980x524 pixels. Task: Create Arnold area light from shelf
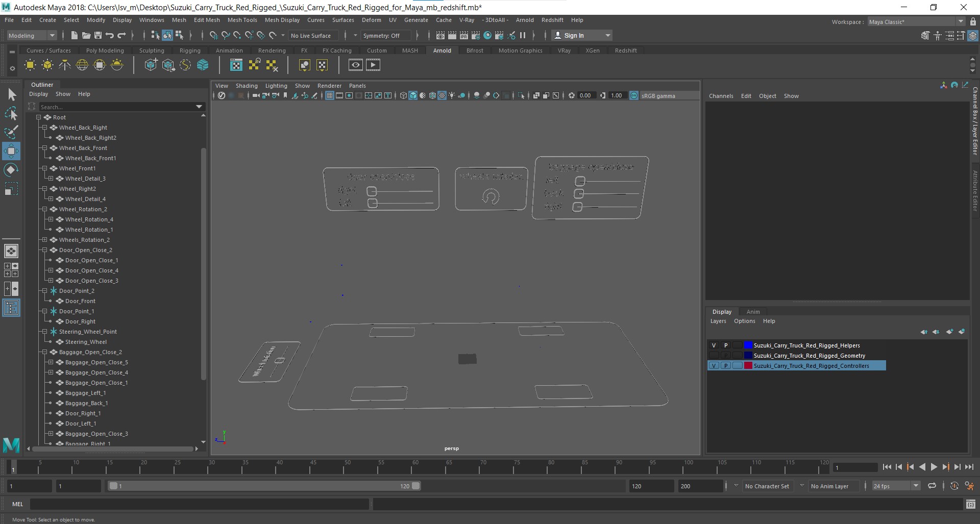pos(30,65)
